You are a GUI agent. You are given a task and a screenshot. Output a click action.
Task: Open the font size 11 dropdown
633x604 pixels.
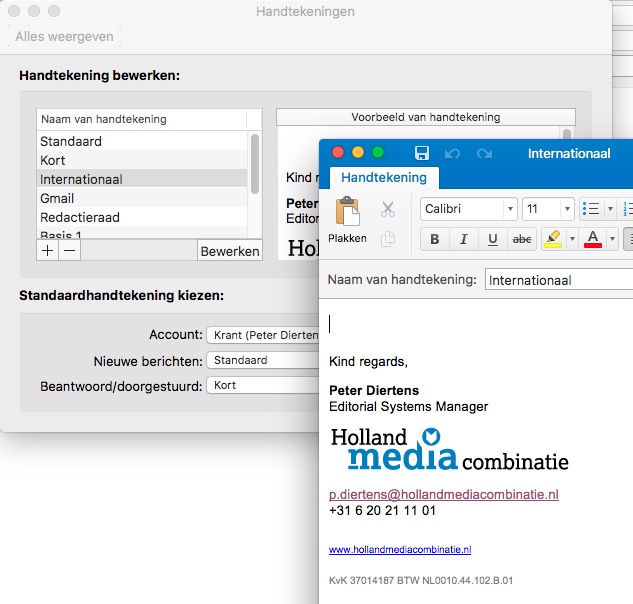(x=567, y=209)
